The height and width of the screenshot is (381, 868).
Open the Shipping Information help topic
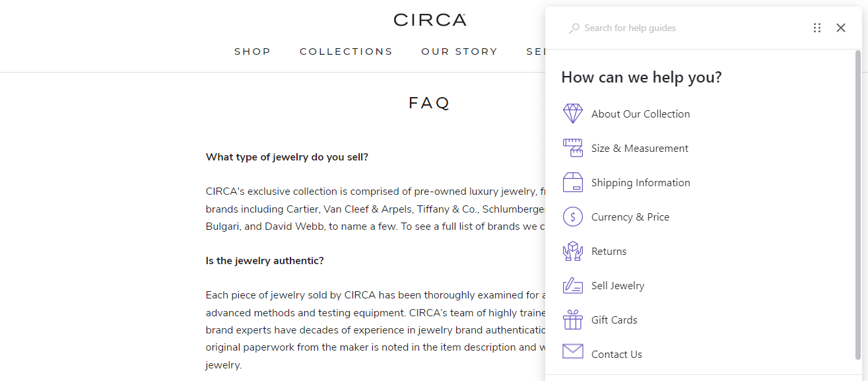coord(640,183)
